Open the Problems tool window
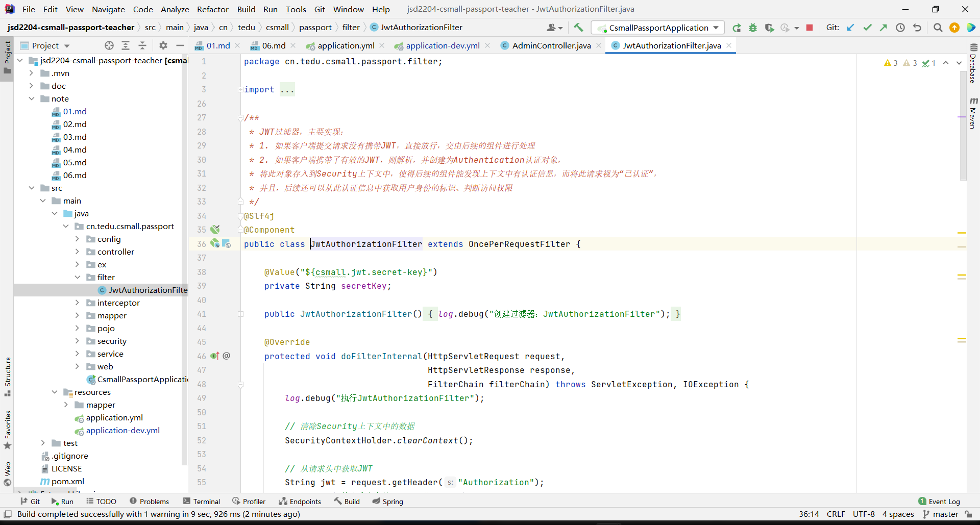The height and width of the screenshot is (525, 980). [x=149, y=502]
